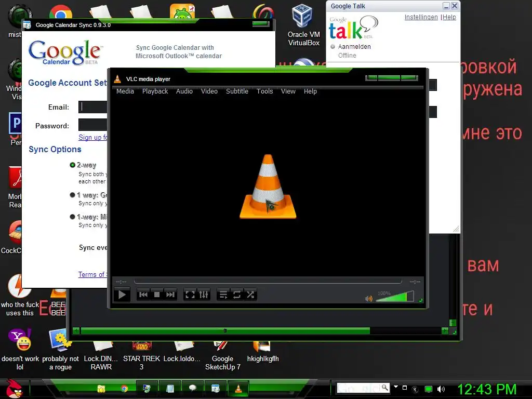
Task: Mute audio with the VLC speaker icon
Action: [368, 299]
